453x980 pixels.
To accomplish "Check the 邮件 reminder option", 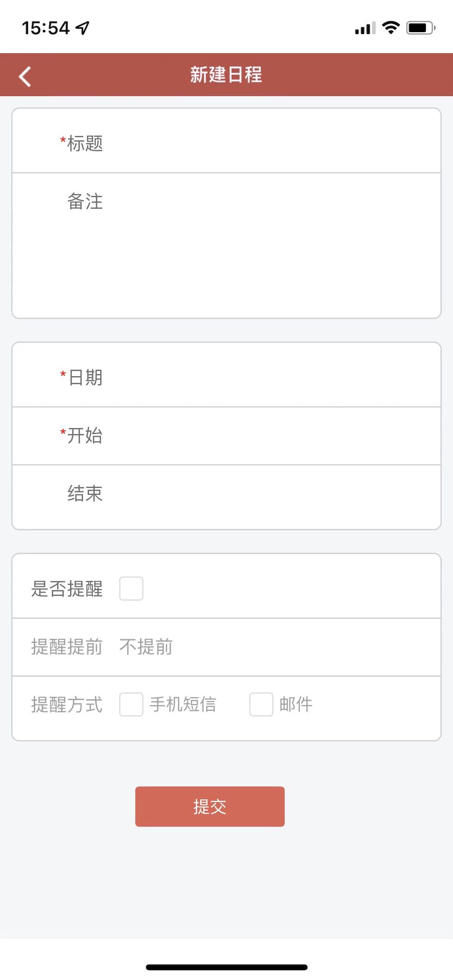I will [x=261, y=704].
